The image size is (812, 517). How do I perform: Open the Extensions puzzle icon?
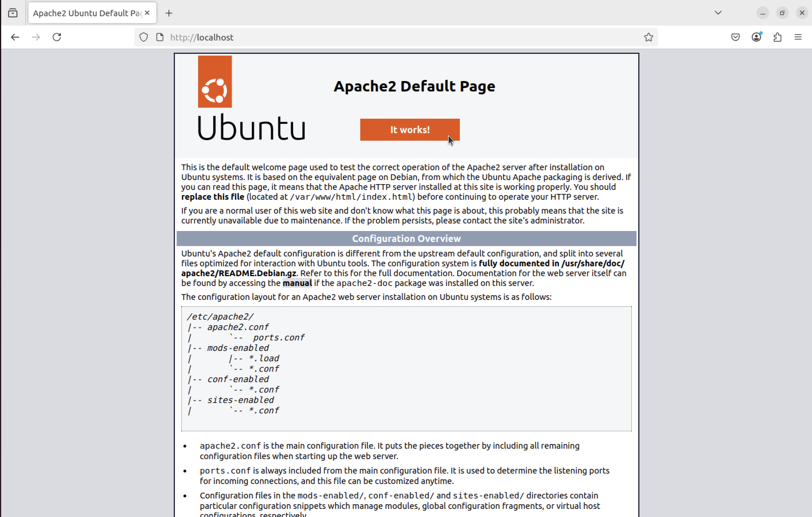tap(777, 37)
